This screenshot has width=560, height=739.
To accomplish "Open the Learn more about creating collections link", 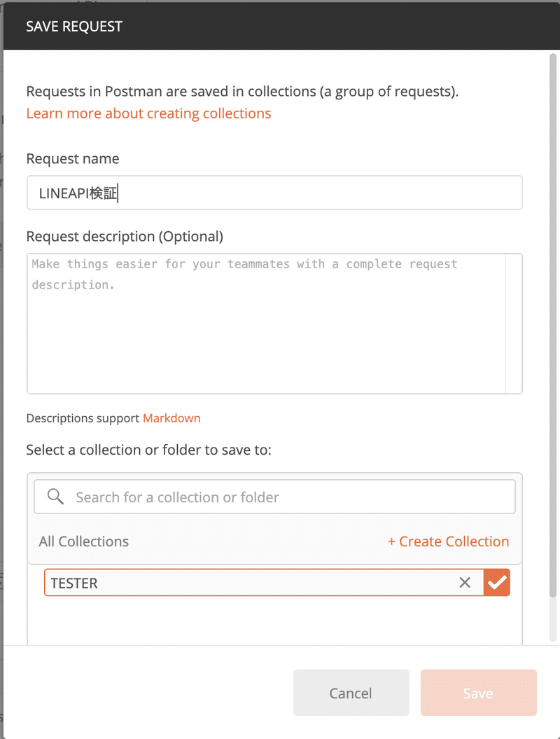I will [148, 113].
